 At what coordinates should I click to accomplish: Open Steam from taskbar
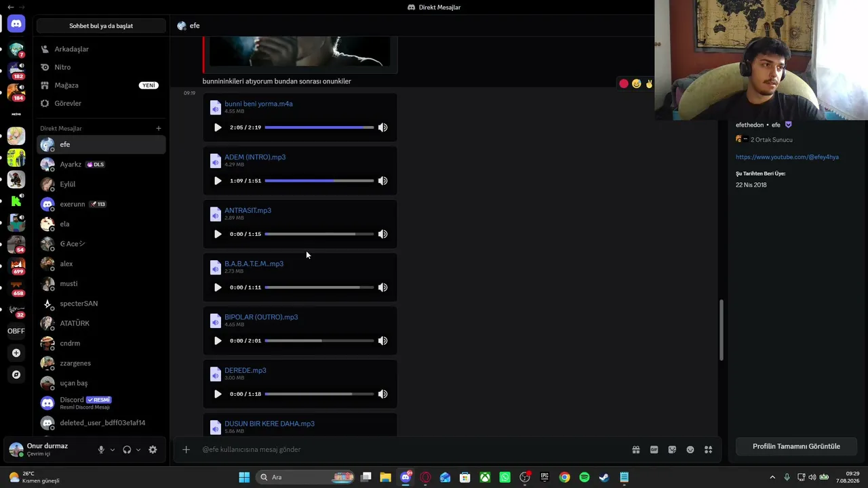click(x=604, y=477)
